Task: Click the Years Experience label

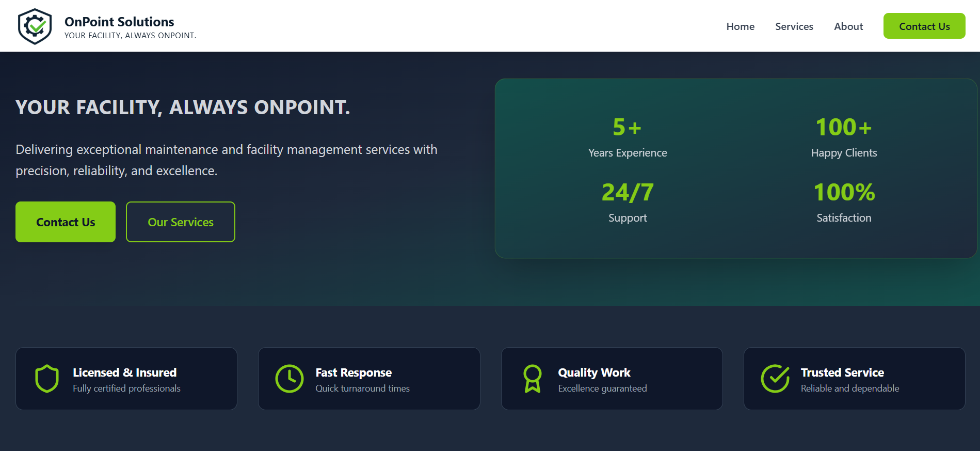Action: pyautogui.click(x=628, y=153)
